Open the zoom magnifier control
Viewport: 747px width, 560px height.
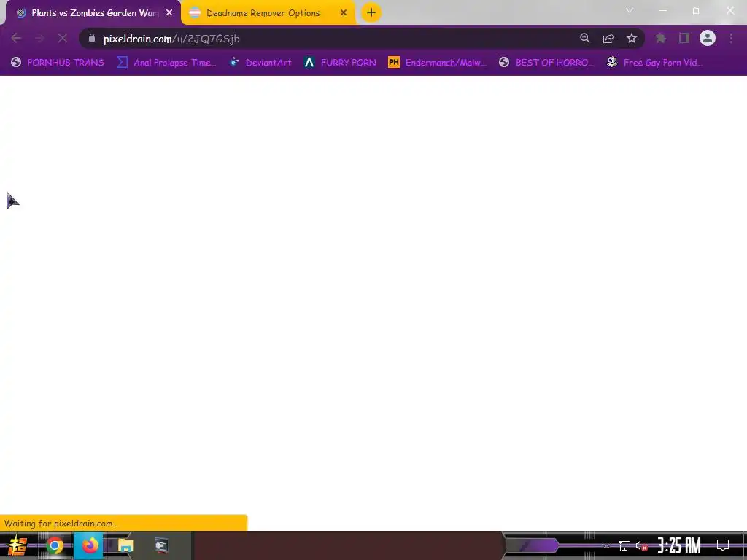[585, 38]
